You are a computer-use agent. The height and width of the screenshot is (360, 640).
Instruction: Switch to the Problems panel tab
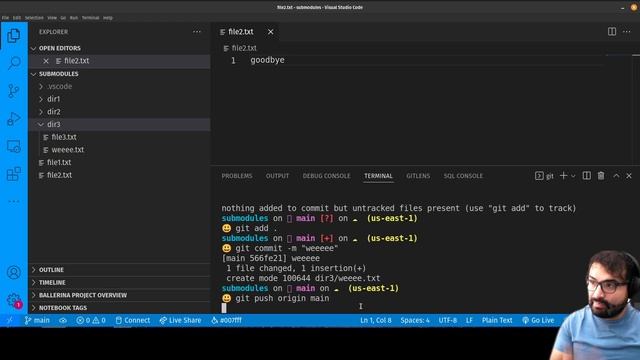coord(237,176)
